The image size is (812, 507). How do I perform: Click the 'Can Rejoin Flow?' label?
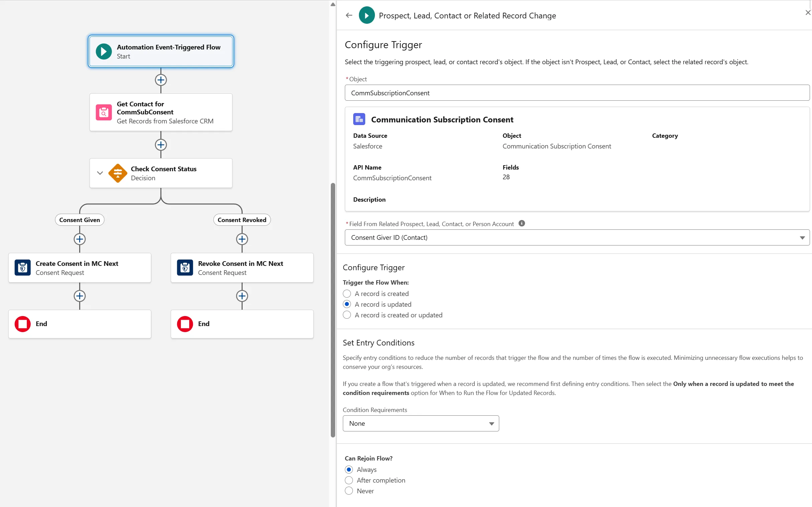pos(369,459)
